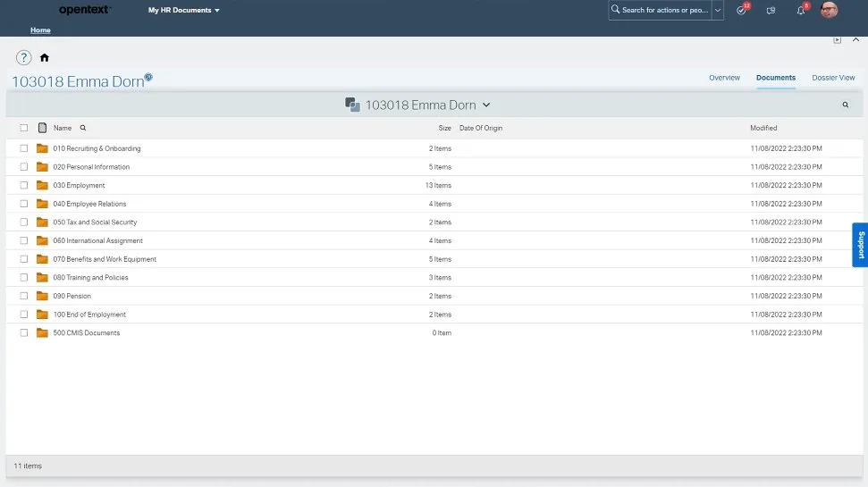Open the help question mark icon
Image resolution: width=868 pixels, height=487 pixels.
point(24,57)
